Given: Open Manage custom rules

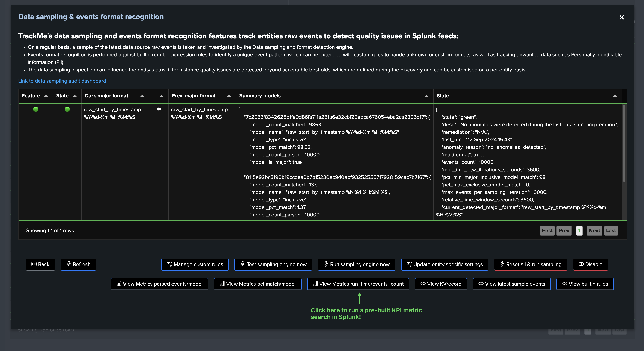Looking at the screenshot, I should pos(195,264).
